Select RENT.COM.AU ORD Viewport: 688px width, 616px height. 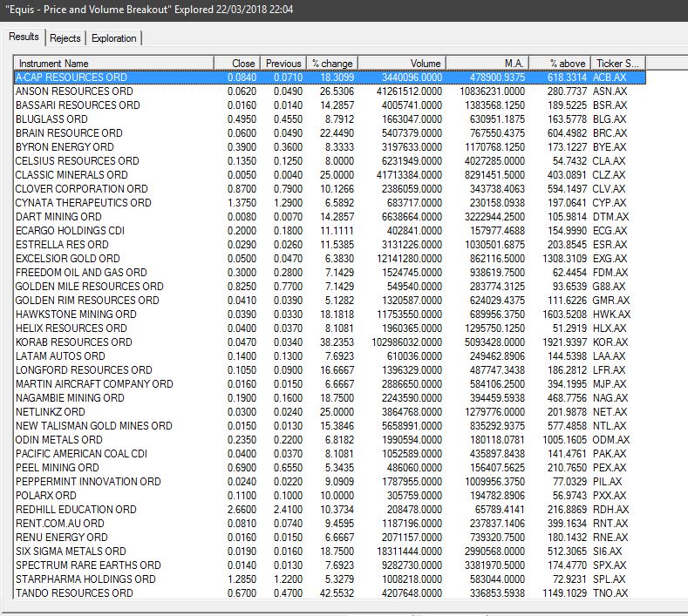pyautogui.click(x=330, y=524)
